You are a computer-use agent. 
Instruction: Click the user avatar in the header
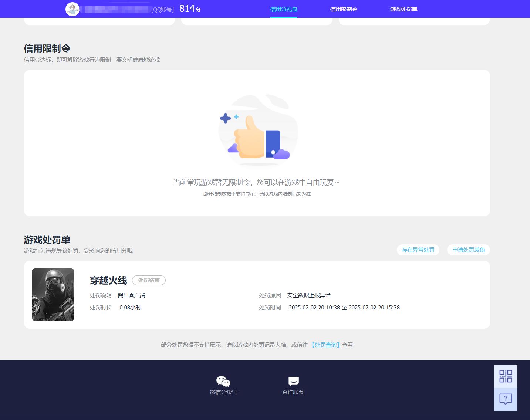tap(72, 9)
